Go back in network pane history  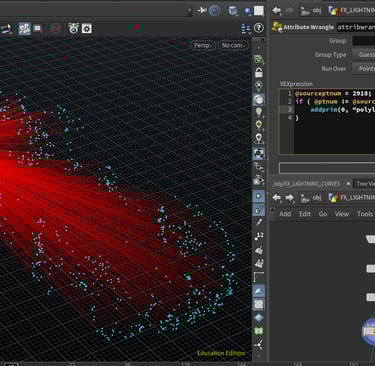pyautogui.click(x=276, y=198)
